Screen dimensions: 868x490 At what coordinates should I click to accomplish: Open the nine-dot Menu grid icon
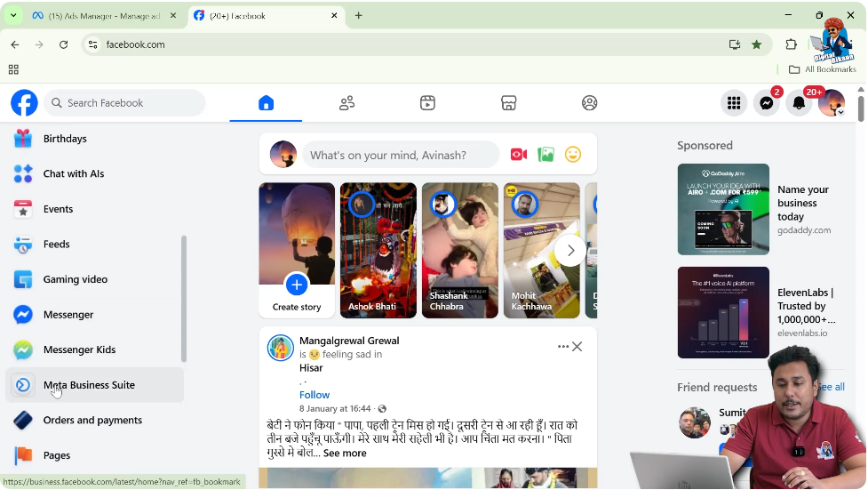click(x=734, y=103)
